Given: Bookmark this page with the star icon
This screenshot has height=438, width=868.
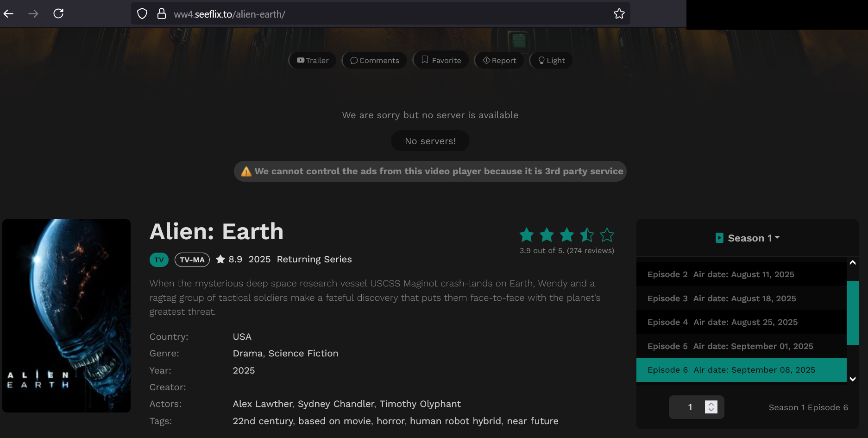Looking at the screenshot, I should (619, 14).
